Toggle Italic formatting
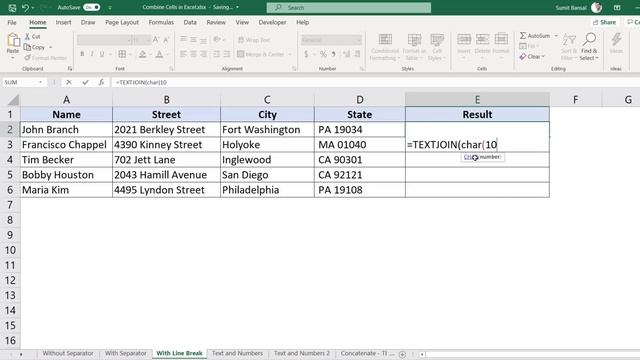640x360 pixels. (92, 54)
